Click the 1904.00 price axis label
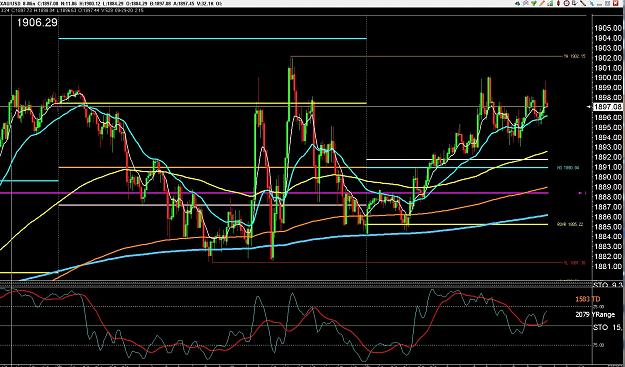Viewport: 625px width, 367px height. point(608,38)
